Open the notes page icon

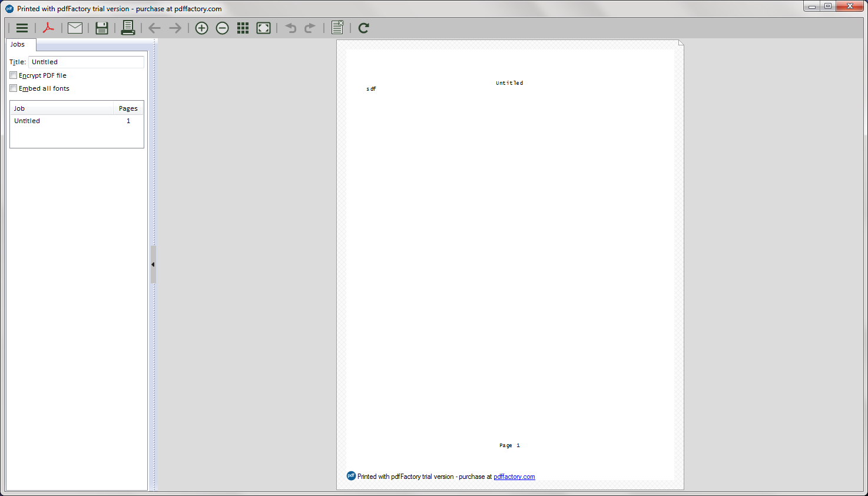coord(337,28)
